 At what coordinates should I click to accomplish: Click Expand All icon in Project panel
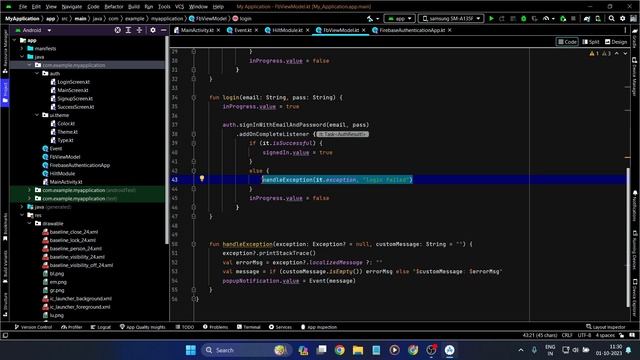coord(128,30)
